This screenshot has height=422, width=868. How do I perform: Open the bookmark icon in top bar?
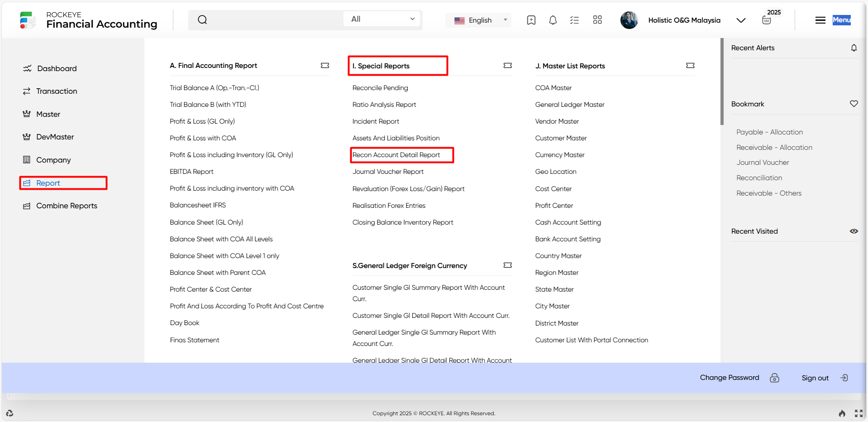coord(531,20)
